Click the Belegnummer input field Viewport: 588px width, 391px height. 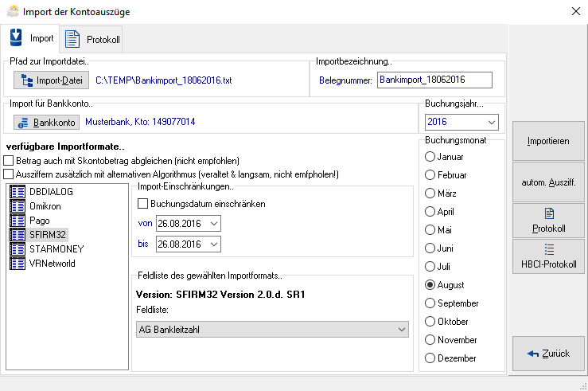(434, 80)
